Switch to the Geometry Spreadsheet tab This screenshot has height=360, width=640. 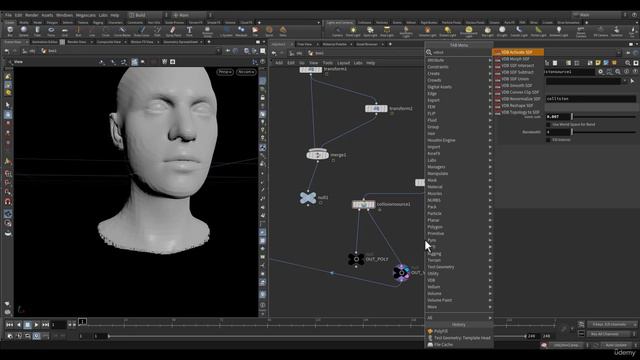[180, 42]
